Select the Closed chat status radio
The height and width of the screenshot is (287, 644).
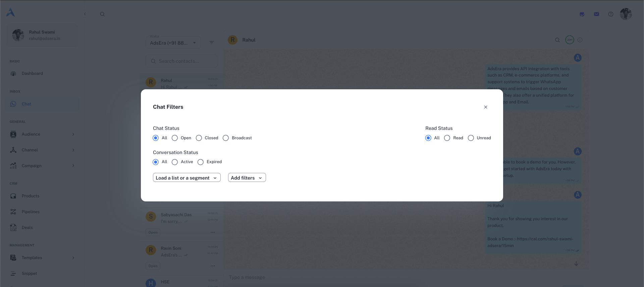[199, 138]
